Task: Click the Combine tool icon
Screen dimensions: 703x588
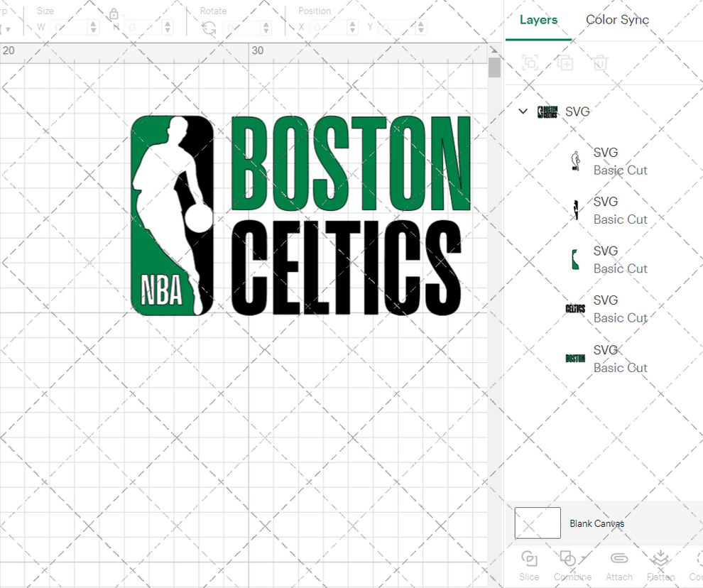Action: coord(569,559)
